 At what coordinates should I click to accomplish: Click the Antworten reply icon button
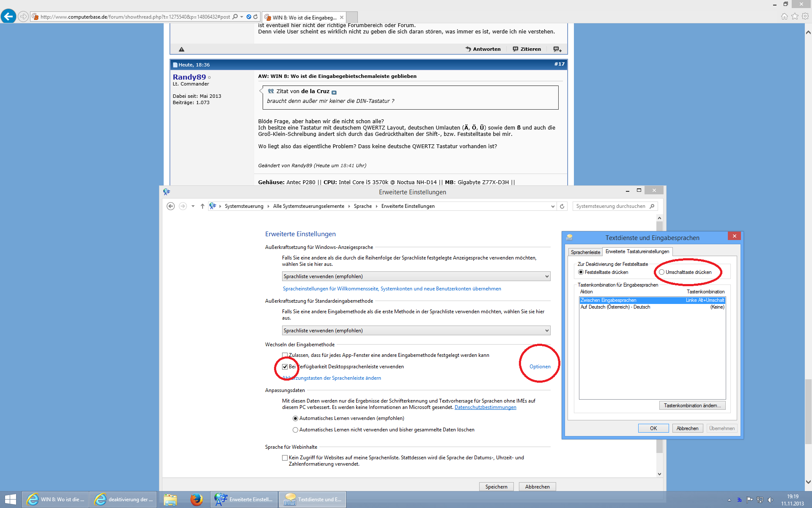[483, 49]
